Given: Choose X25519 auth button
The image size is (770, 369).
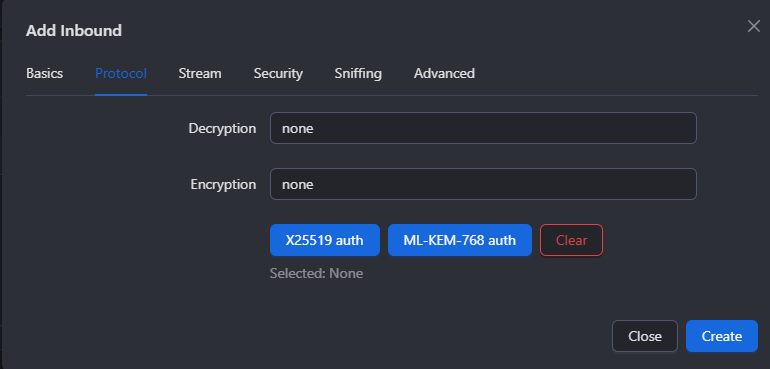Looking at the screenshot, I should (x=325, y=240).
